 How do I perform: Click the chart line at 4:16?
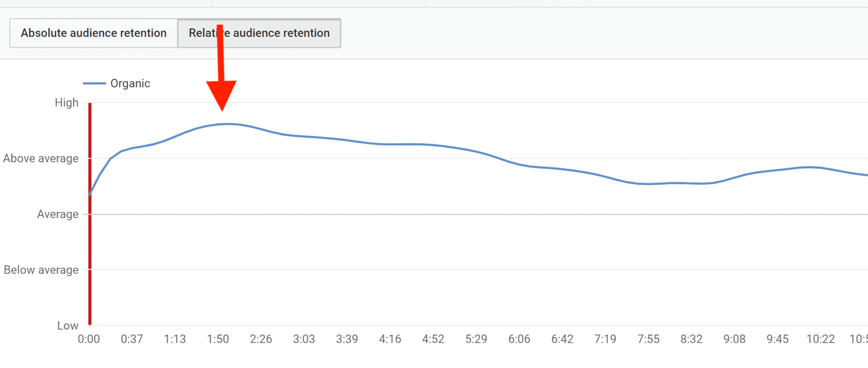(390, 144)
